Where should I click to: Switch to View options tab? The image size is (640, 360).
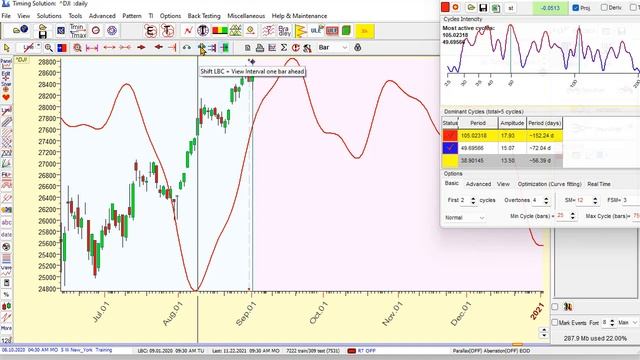[503, 184]
